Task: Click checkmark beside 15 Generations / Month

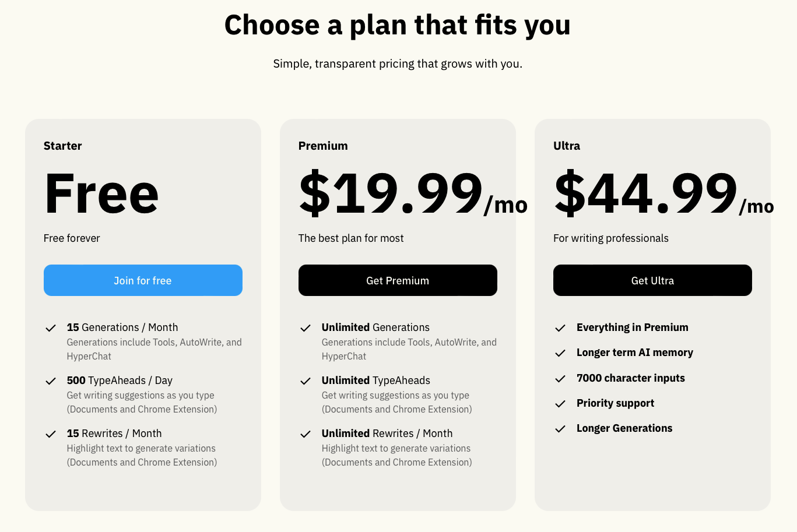Action: (51, 328)
